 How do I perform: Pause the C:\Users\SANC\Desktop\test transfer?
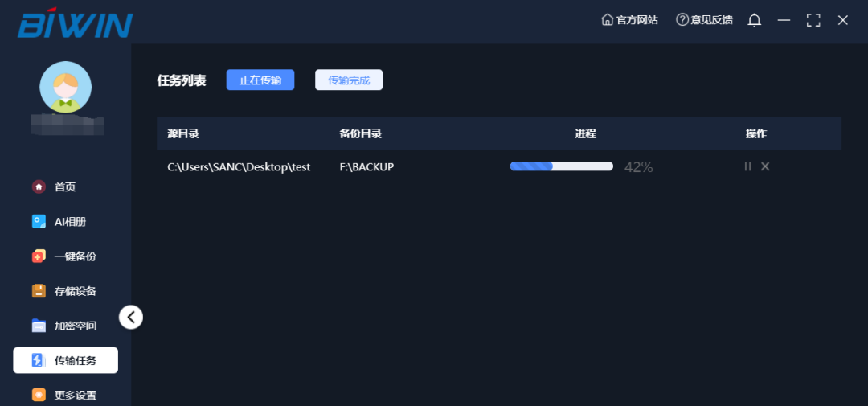coord(748,166)
